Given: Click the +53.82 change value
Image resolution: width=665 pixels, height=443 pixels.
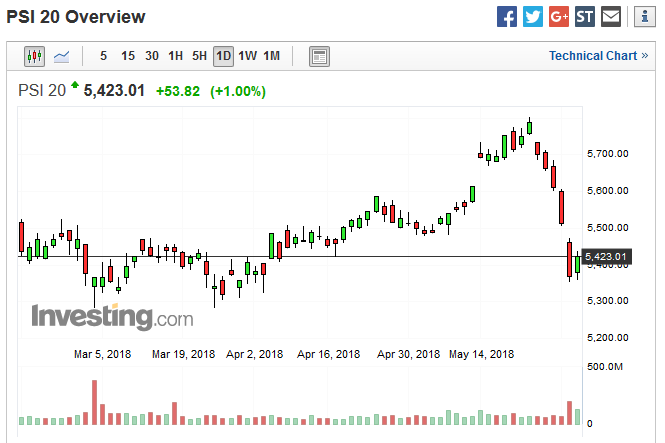Looking at the screenshot, I should click(178, 91).
